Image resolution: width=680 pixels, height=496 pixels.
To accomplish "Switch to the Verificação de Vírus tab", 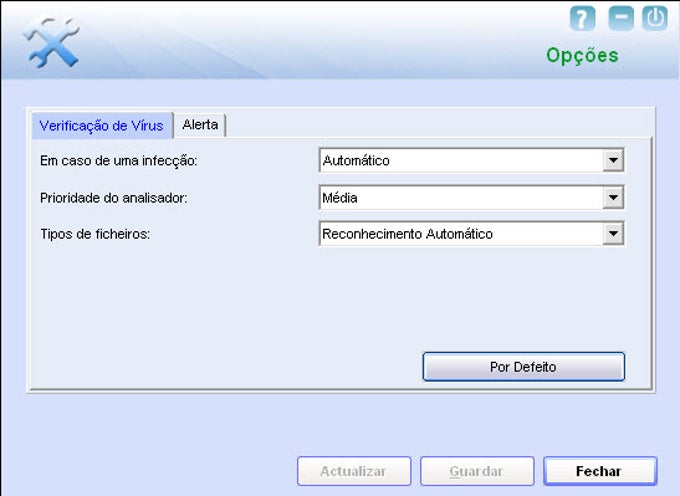I will pyautogui.click(x=102, y=126).
